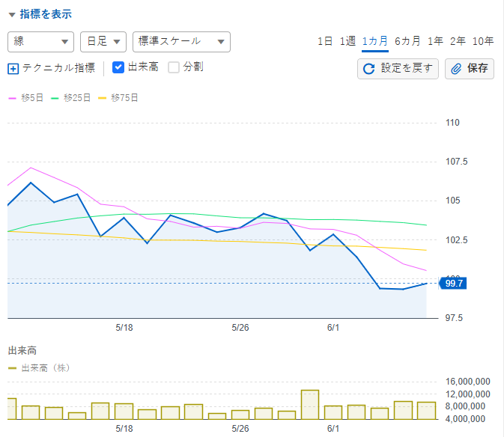Click the 6/1 date label on volume chart

click(x=333, y=429)
